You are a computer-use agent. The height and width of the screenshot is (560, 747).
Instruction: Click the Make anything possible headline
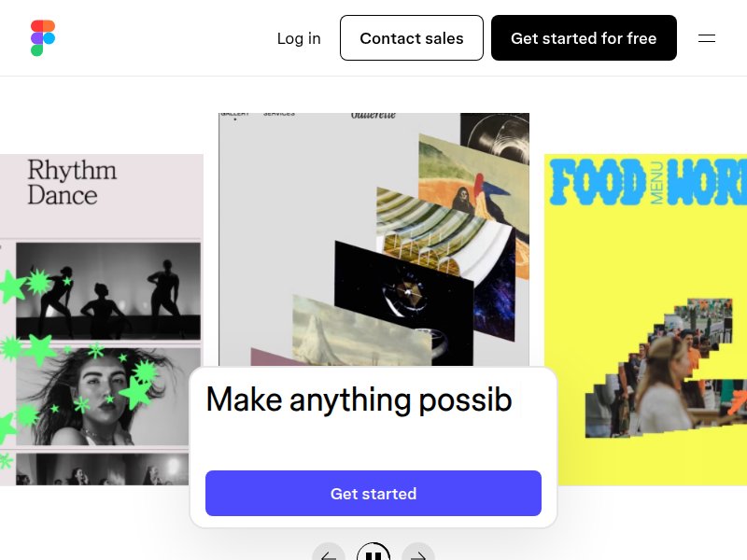coord(359,399)
